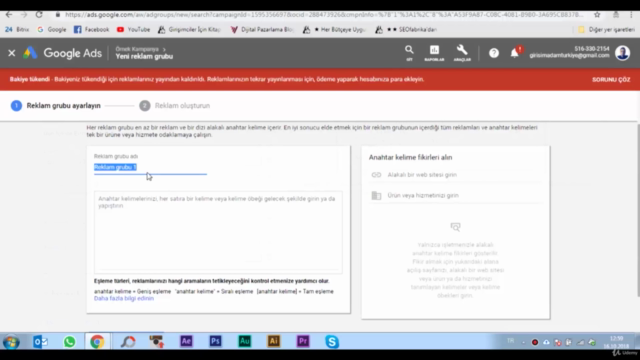The image size is (640, 360).
Task: Open the YouTube bookmark
Action: pyautogui.click(x=133, y=29)
